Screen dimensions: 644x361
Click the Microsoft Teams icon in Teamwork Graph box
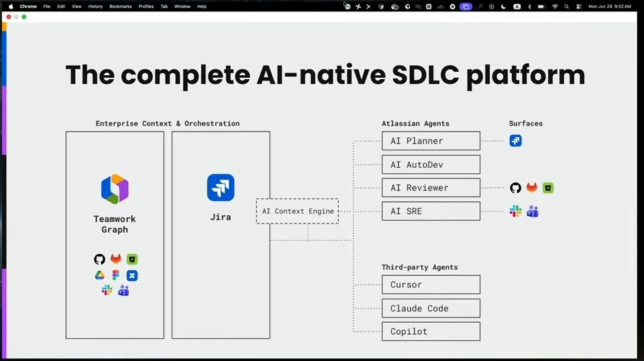point(123,291)
